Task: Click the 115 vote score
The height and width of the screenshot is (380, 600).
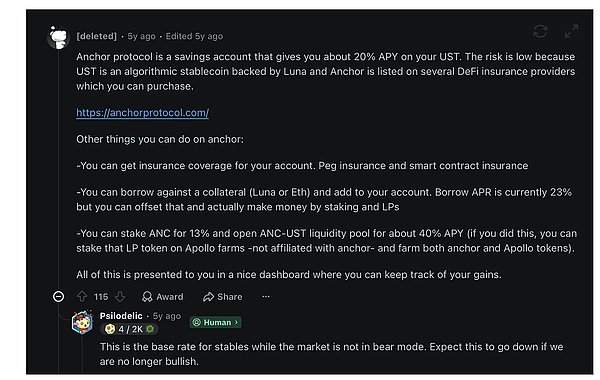Action: 101,297
